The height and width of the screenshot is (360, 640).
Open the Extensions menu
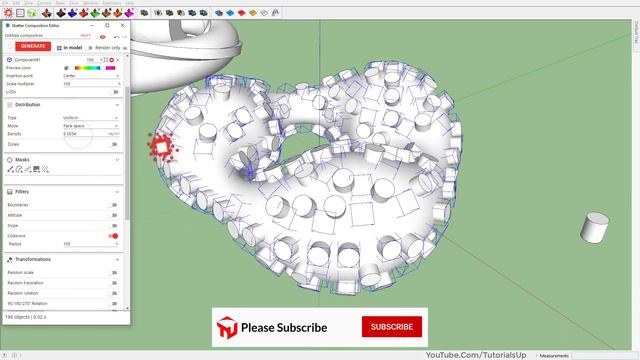click(111, 3)
